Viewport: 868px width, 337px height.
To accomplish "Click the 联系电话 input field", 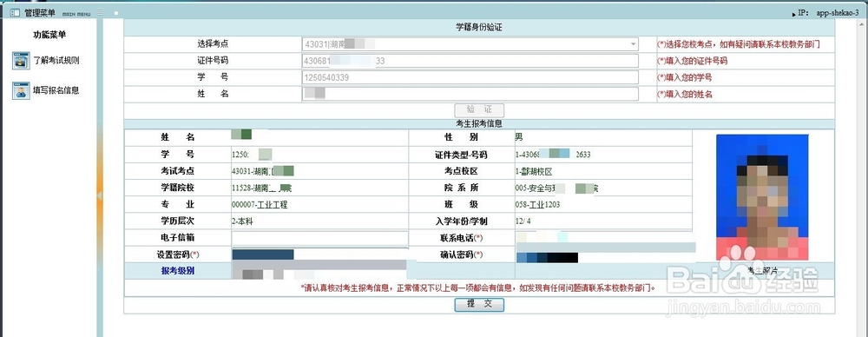I will point(603,238).
